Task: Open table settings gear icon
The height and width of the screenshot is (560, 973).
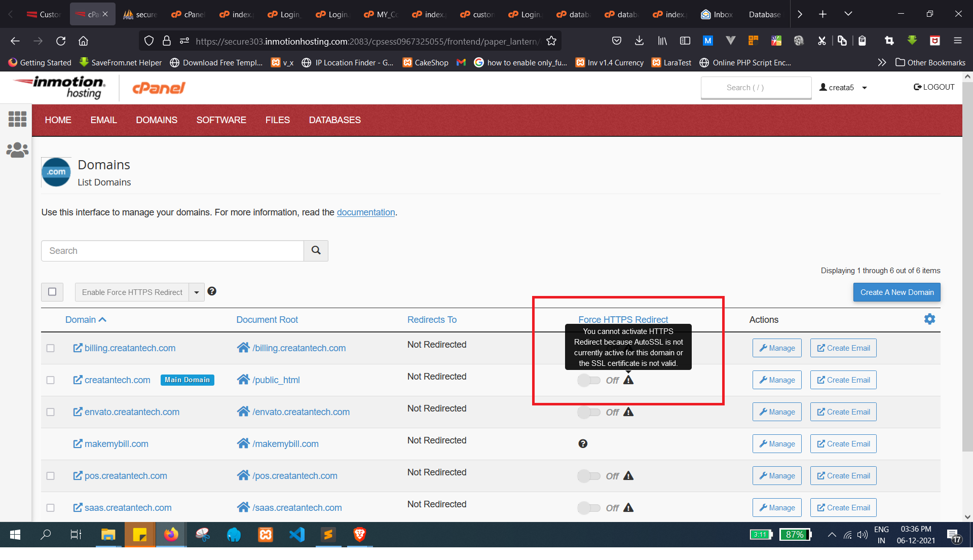Action: coord(929,319)
